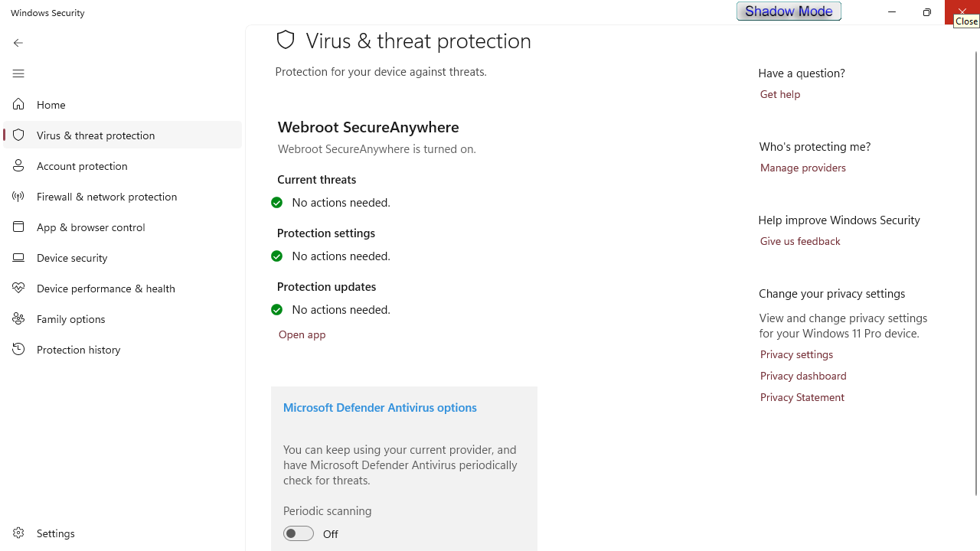The image size is (980, 551).
Task: Click the Account protection person icon
Action: click(x=18, y=165)
